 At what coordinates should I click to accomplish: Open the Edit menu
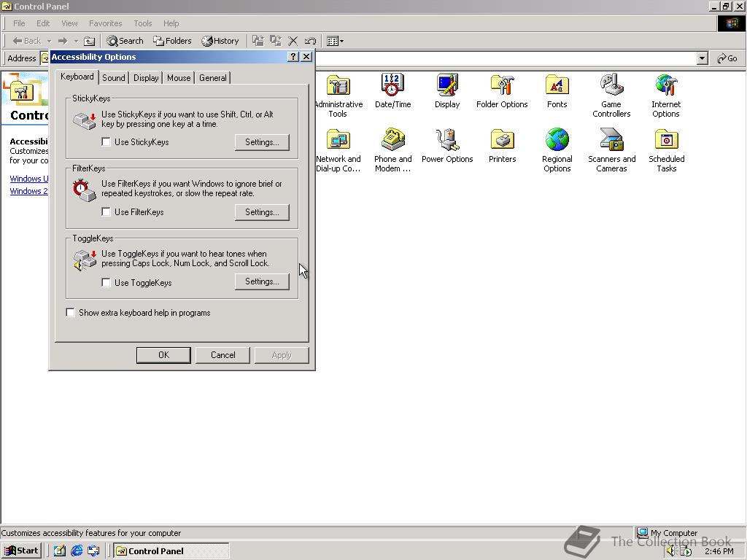click(43, 23)
